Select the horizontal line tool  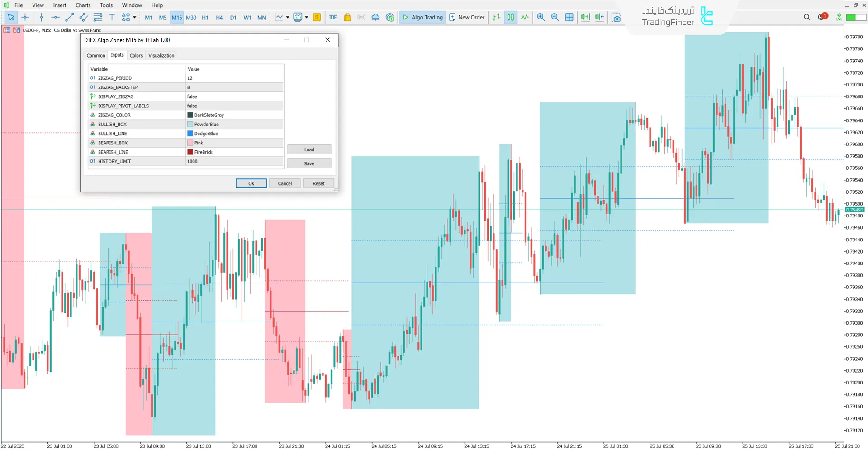click(55, 17)
